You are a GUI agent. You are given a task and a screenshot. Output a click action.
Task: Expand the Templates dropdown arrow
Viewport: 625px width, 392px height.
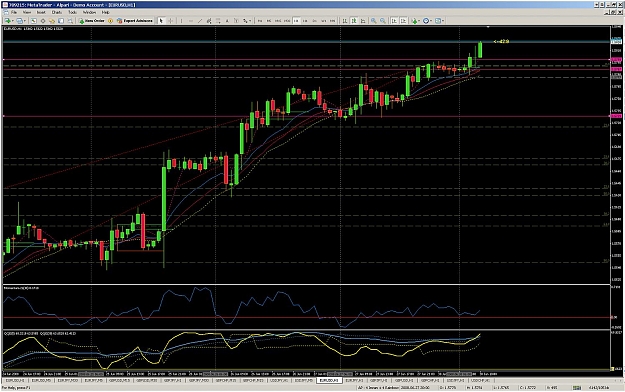coord(443,21)
